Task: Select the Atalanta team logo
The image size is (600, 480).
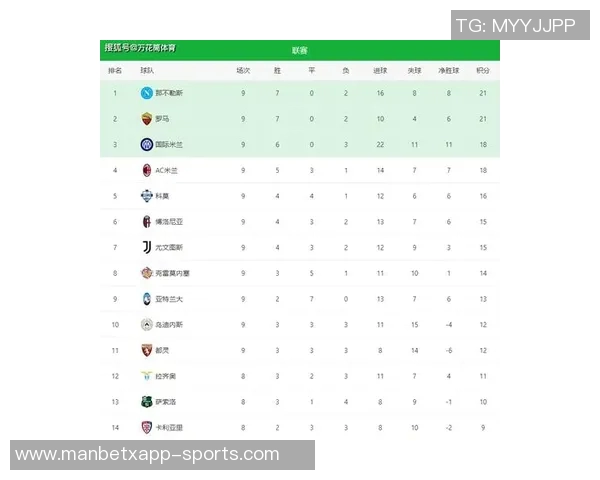Action: [x=146, y=299]
